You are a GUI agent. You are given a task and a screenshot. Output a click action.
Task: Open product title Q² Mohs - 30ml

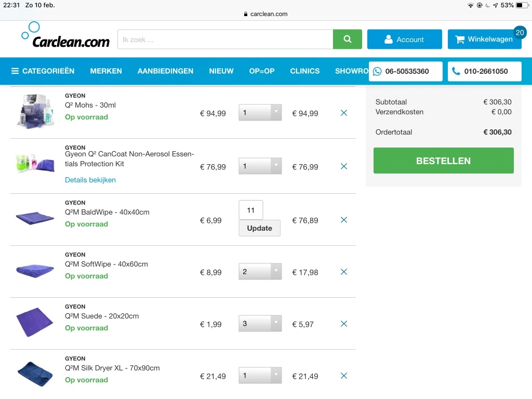pyautogui.click(x=90, y=105)
